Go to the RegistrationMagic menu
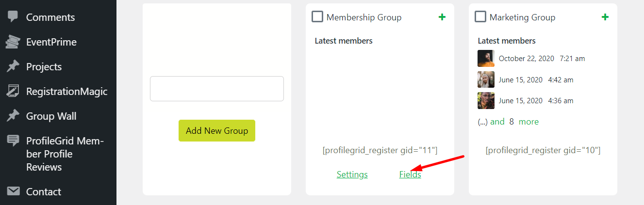 pyautogui.click(x=66, y=91)
